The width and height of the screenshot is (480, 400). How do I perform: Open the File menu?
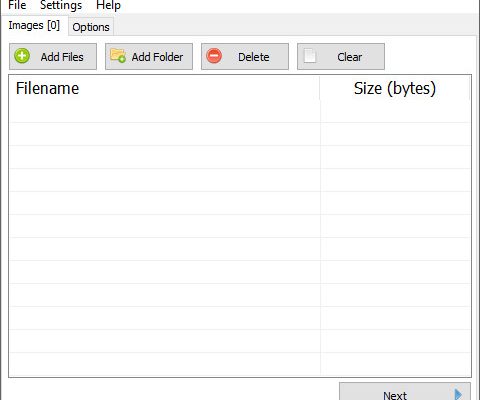17,5
